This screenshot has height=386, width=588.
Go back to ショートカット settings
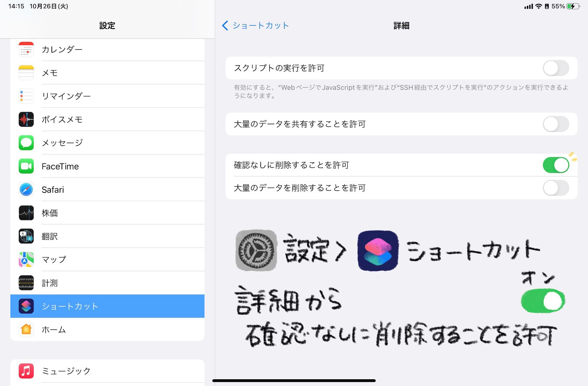[x=255, y=25]
